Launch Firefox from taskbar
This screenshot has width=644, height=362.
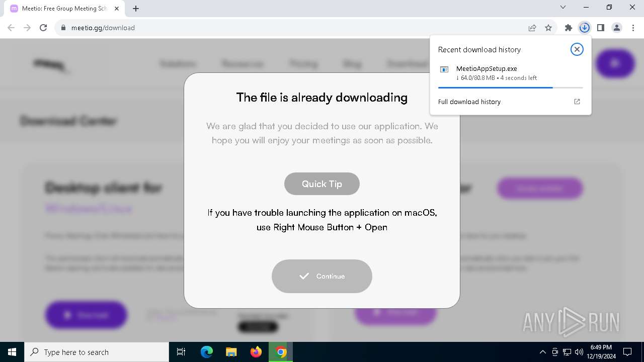[256, 352]
